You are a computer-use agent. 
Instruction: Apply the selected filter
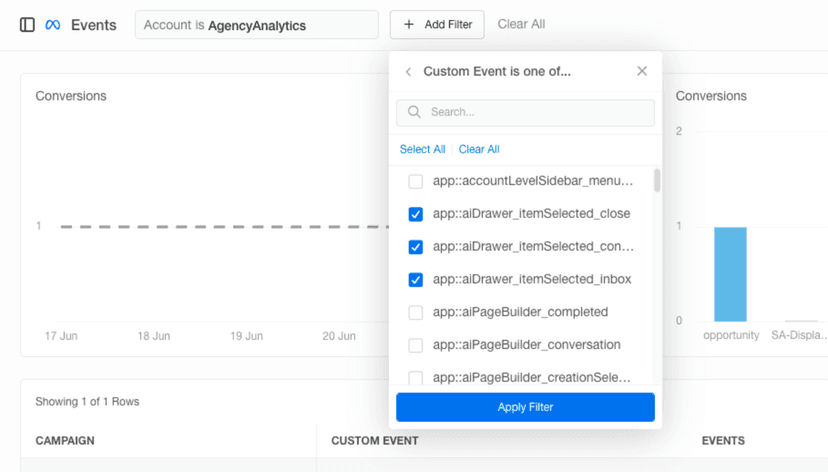[525, 407]
